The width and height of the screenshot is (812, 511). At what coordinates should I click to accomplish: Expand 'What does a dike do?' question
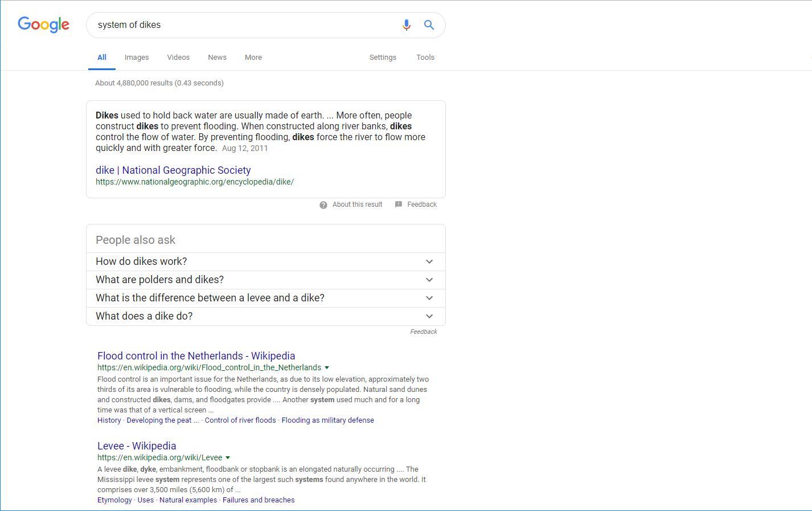pos(266,316)
